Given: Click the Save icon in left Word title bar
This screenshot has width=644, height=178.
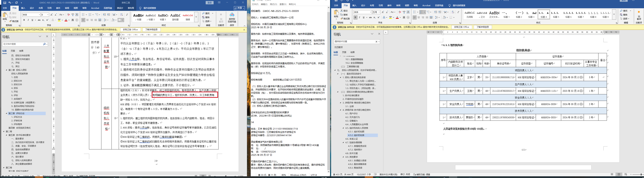Looking at the screenshot, I should [x=5, y=3].
